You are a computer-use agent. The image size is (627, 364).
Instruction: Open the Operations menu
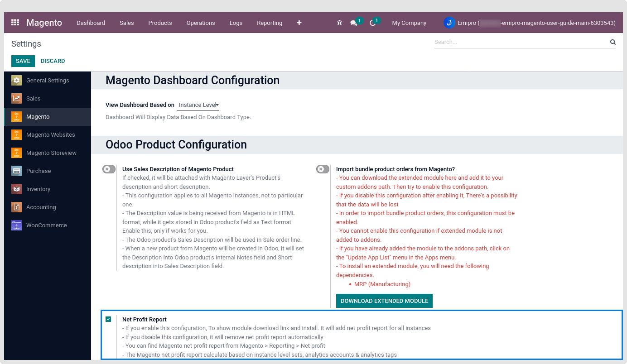[201, 23]
